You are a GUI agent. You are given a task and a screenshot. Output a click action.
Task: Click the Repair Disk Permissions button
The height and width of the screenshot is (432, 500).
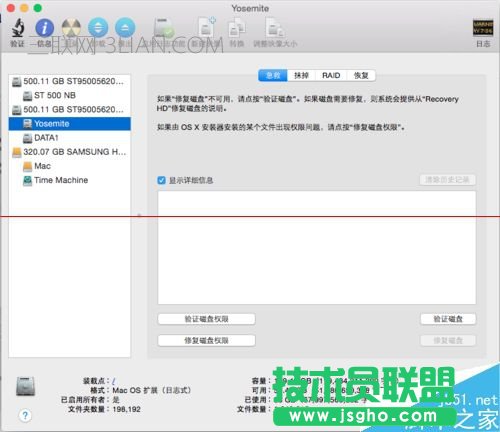206,340
